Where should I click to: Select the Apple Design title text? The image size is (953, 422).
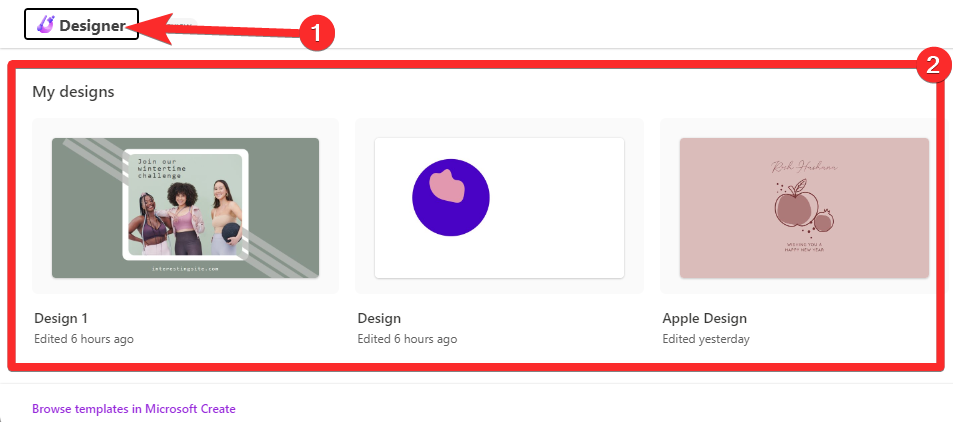[x=704, y=318]
